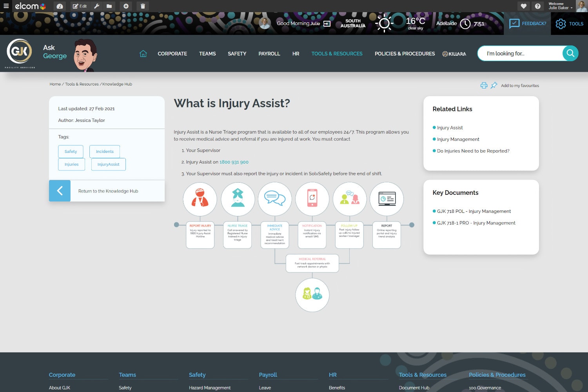Go to home via house icon
The width and height of the screenshot is (588, 392).
pos(143,54)
